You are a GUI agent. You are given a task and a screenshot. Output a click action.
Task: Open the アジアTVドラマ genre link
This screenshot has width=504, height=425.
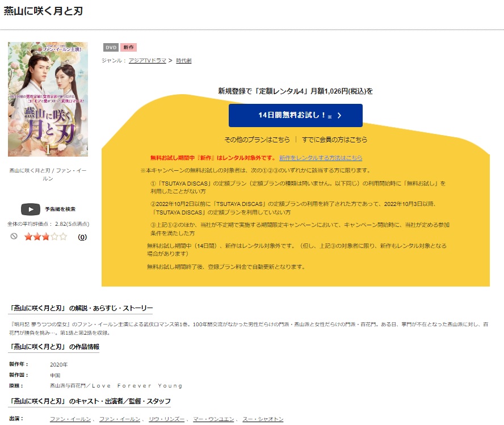(x=148, y=60)
